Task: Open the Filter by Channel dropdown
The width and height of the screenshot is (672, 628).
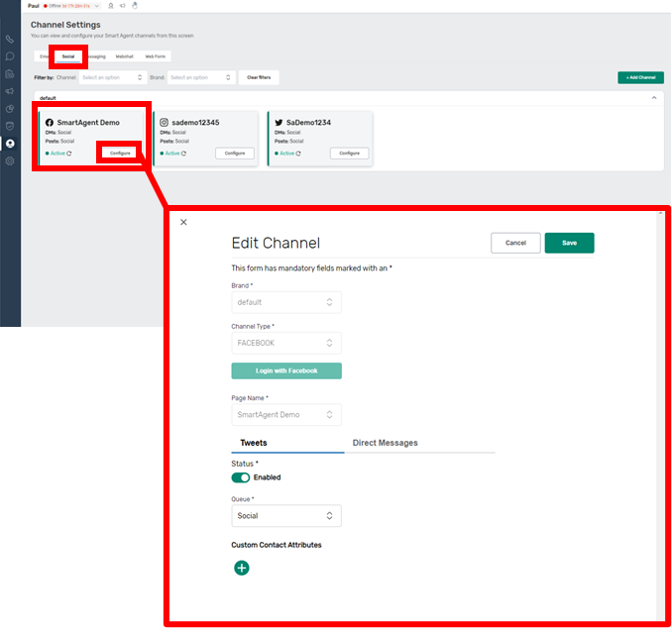Action: click(x=112, y=77)
